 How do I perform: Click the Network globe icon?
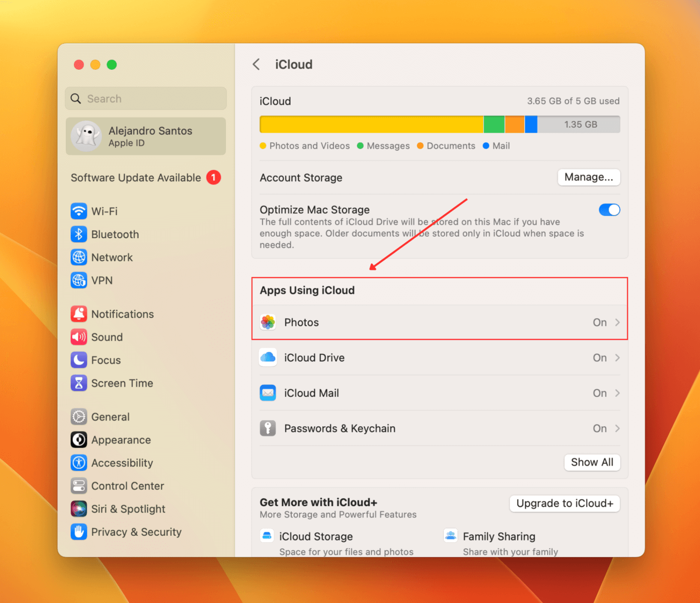[x=79, y=257]
